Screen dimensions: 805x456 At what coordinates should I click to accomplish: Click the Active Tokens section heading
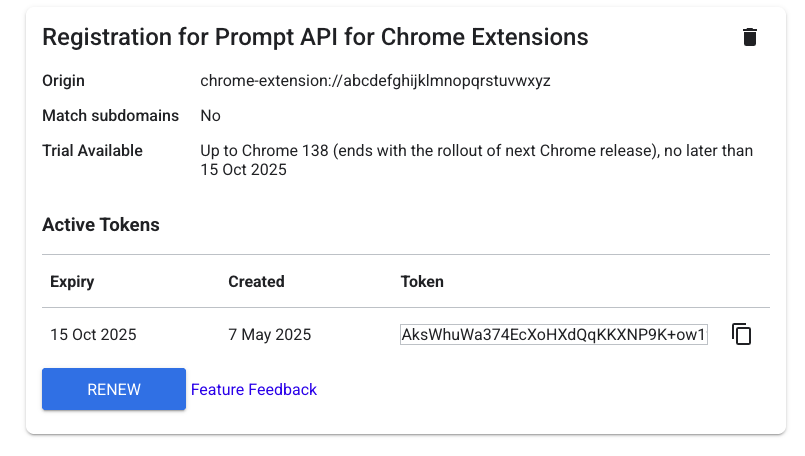point(100,225)
